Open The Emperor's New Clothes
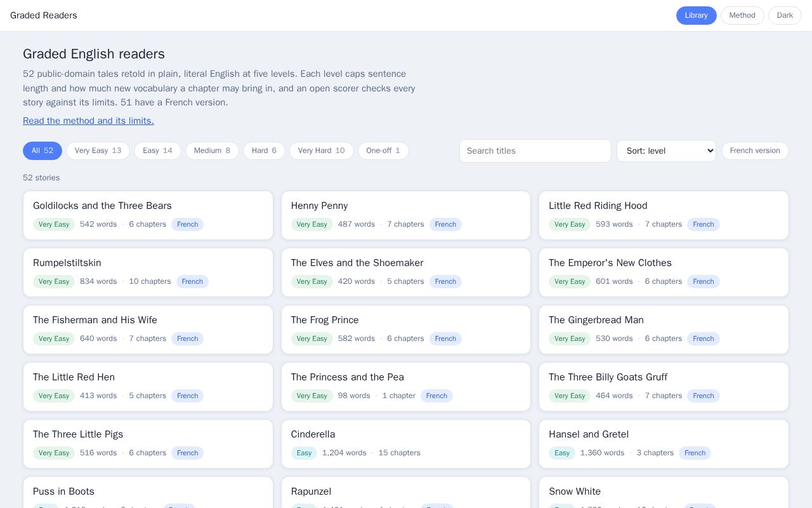 [664, 272]
